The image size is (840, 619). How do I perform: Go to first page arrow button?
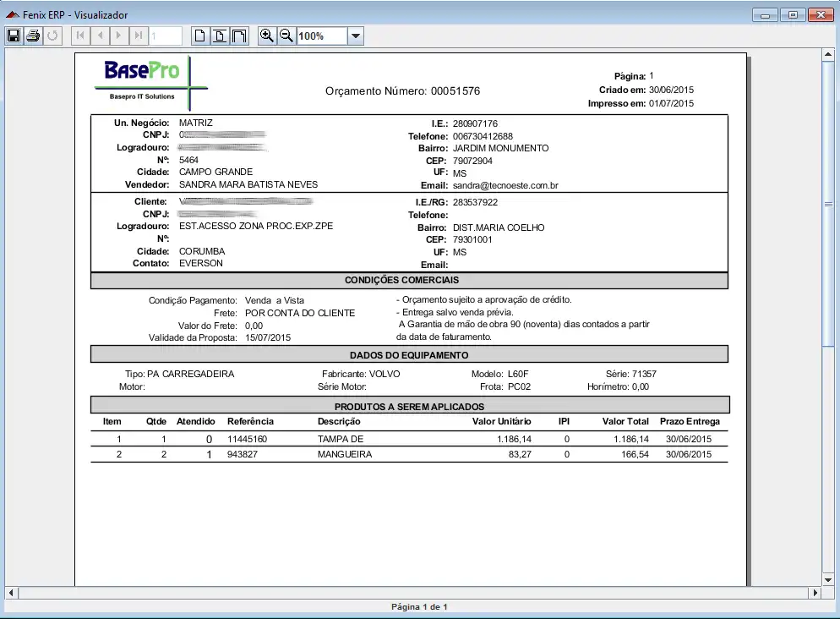(x=80, y=36)
